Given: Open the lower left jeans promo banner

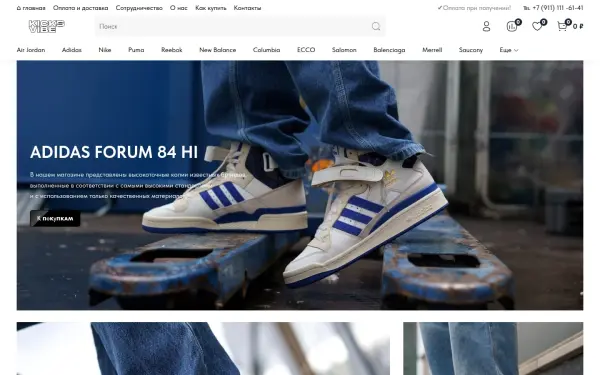Looking at the screenshot, I should pos(203,349).
